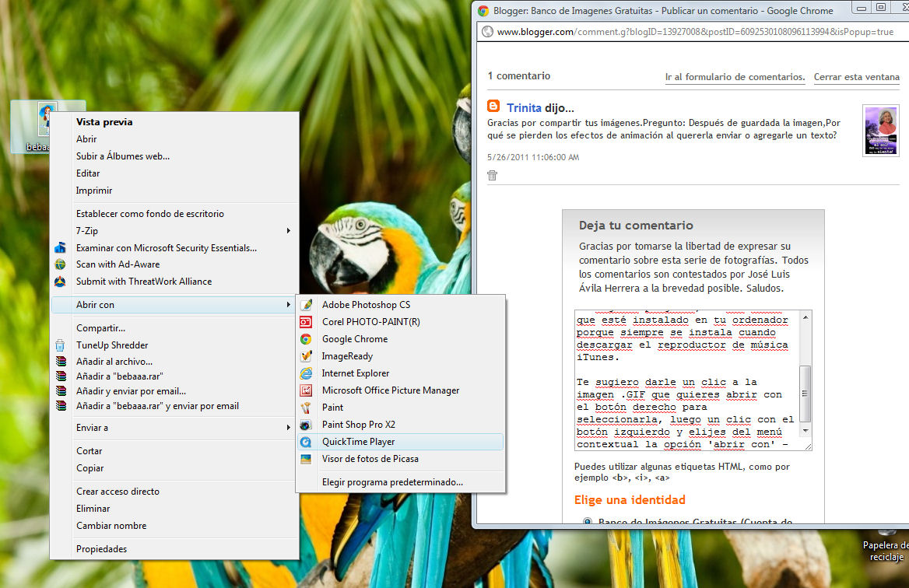This screenshot has height=588, width=909.
Task: Click the page icon in Chrome address bar
Action: click(x=487, y=32)
